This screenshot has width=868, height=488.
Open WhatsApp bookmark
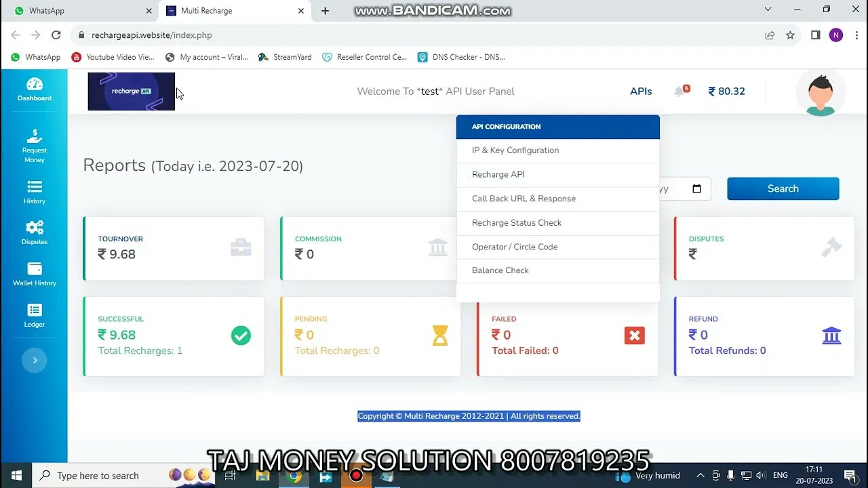(36, 57)
